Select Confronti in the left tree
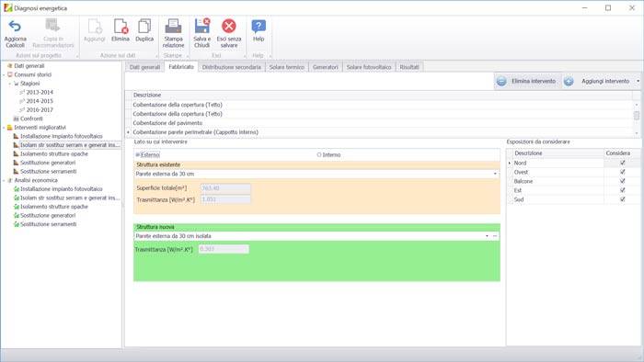The width and height of the screenshot is (644, 362). [31, 119]
